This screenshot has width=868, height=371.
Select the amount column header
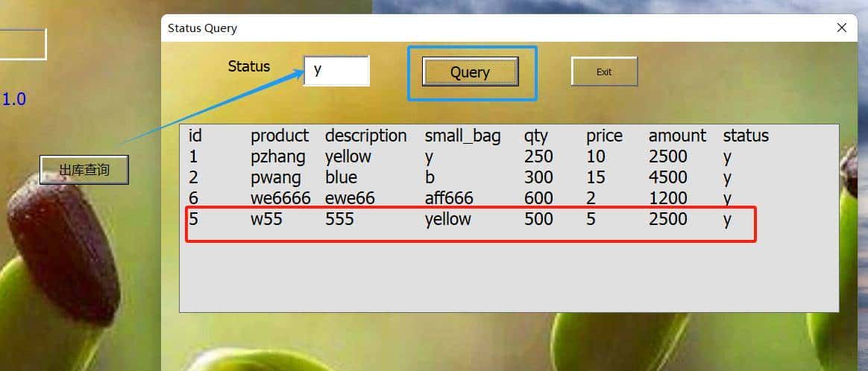coord(678,136)
